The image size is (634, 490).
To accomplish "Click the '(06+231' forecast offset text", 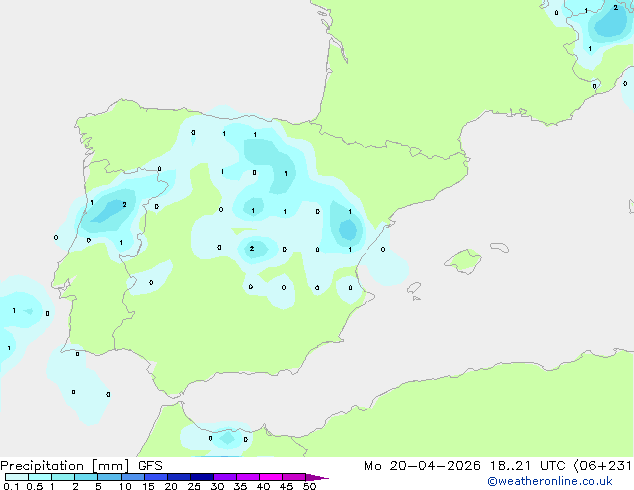I will coord(603,466).
